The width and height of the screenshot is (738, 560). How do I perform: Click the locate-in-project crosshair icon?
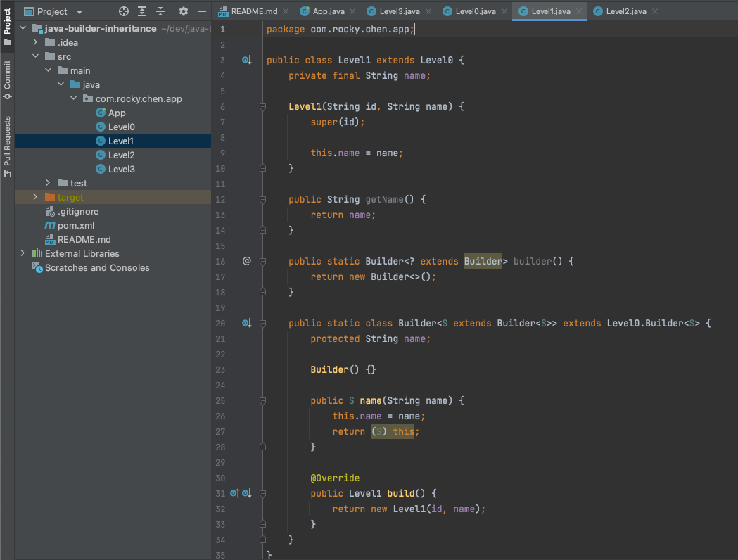click(123, 11)
